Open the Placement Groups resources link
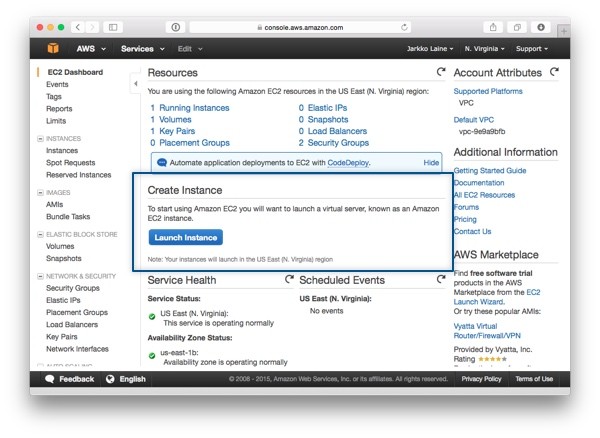 (x=194, y=143)
